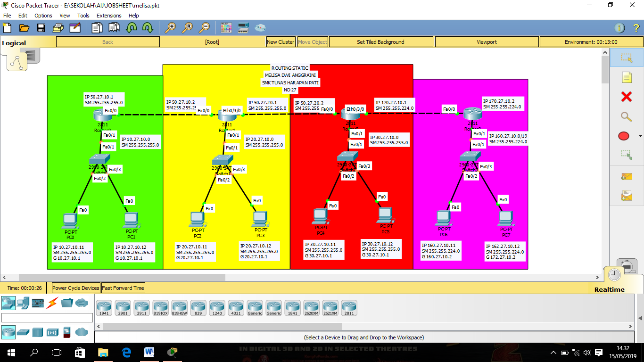644x362 pixels.
Task: Select the 2911 router device icon
Action: (141, 307)
